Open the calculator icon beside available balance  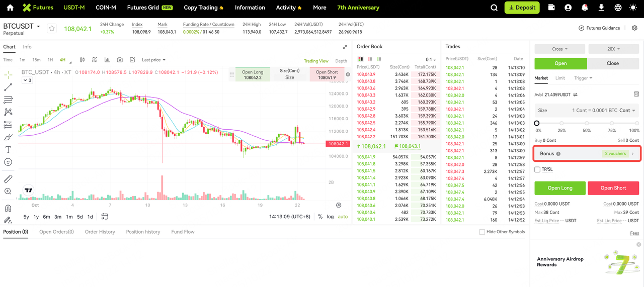(x=636, y=94)
